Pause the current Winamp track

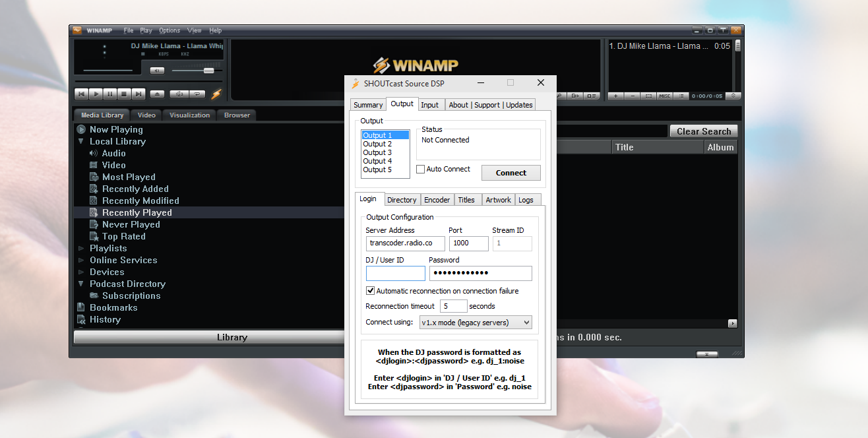(109, 94)
